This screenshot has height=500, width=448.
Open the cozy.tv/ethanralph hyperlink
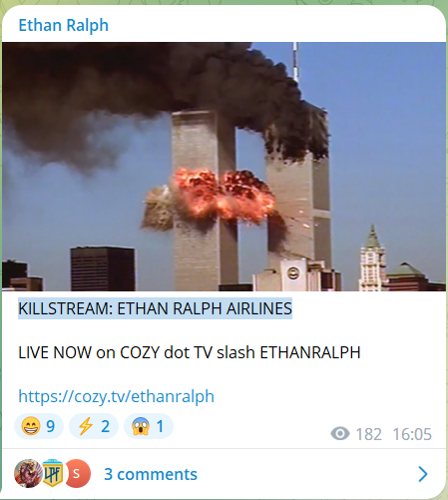[116, 396]
